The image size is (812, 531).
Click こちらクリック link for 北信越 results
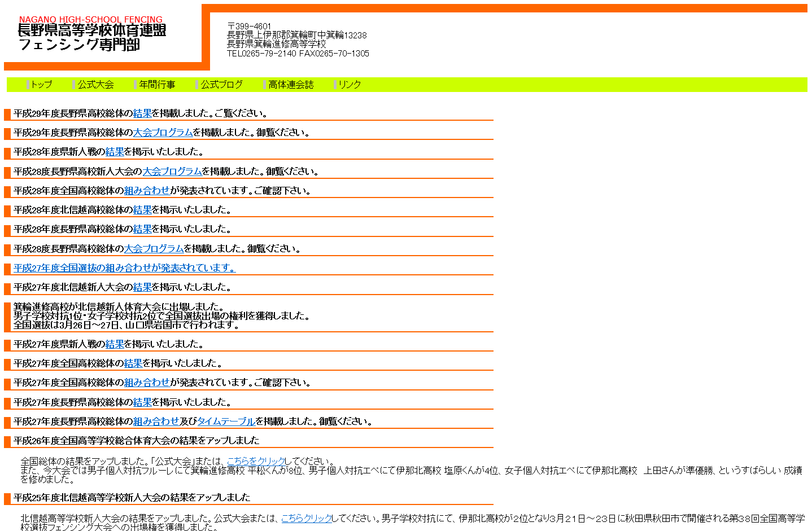click(x=307, y=519)
